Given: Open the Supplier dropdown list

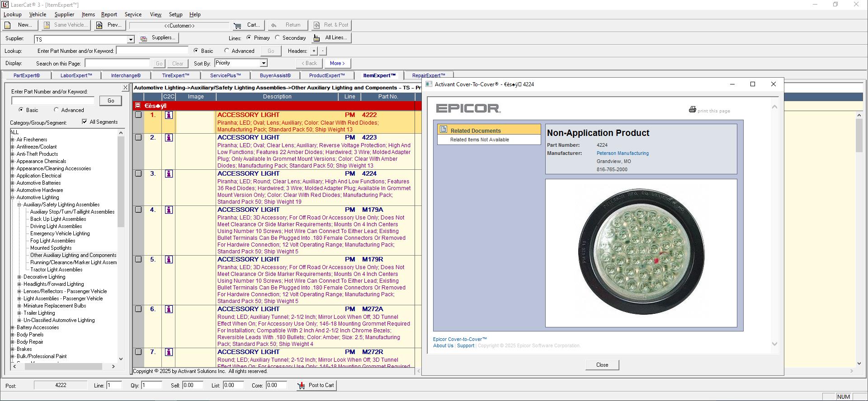Looking at the screenshot, I should click(130, 39).
